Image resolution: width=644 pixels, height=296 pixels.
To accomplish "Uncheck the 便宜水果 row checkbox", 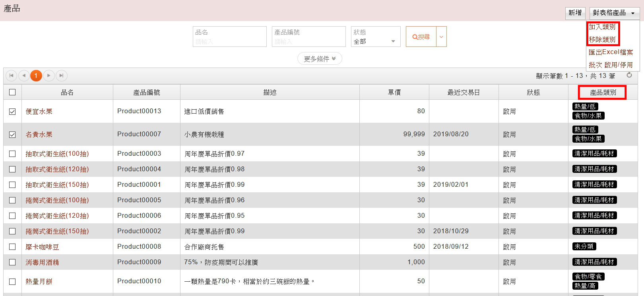I will (12, 112).
